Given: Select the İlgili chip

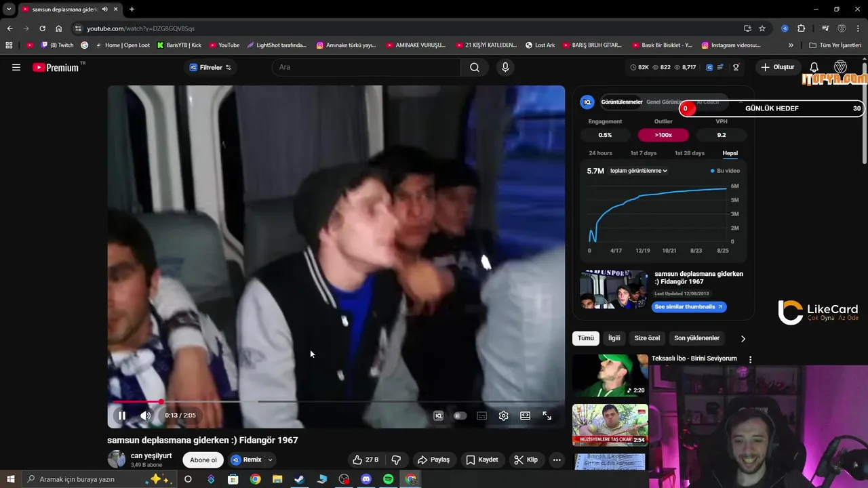Looking at the screenshot, I should [x=614, y=338].
